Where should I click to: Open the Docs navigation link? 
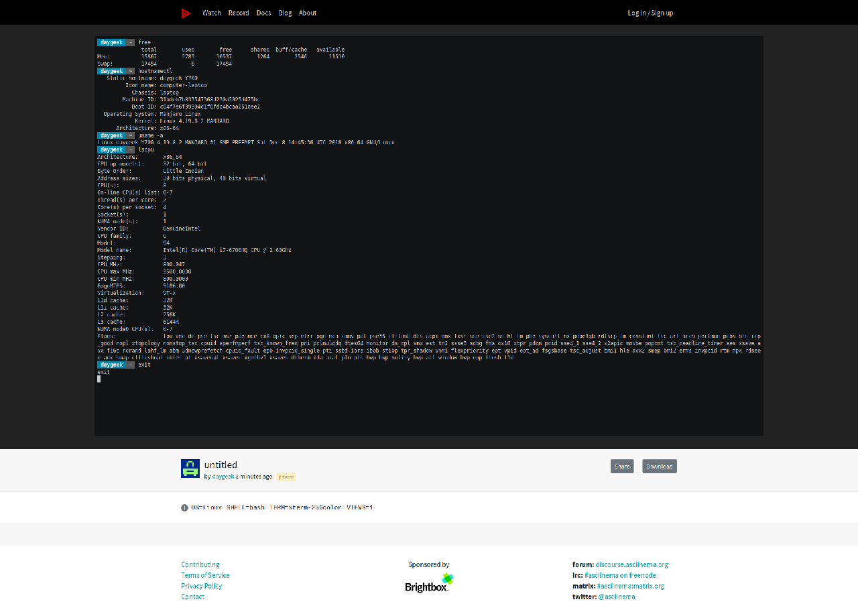(263, 13)
